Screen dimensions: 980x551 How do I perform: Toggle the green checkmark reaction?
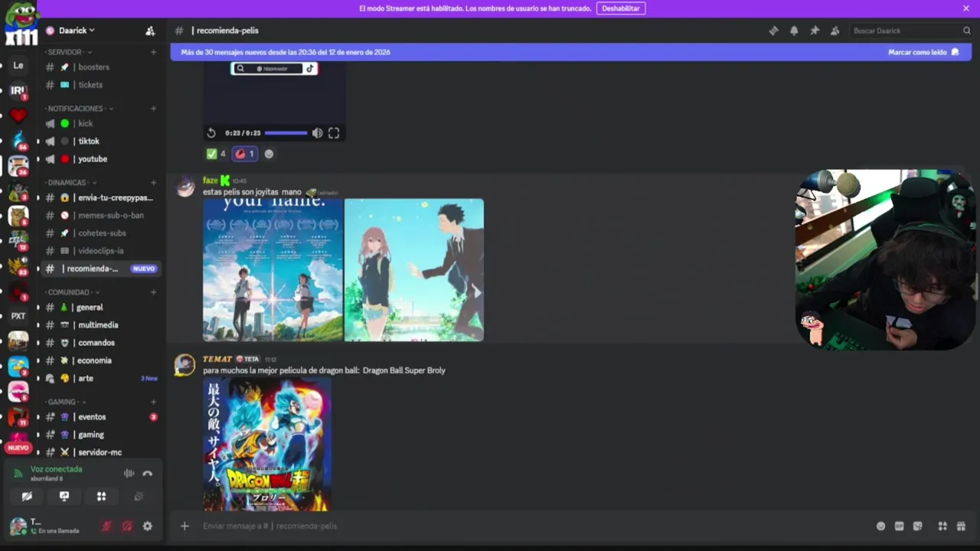pos(216,154)
